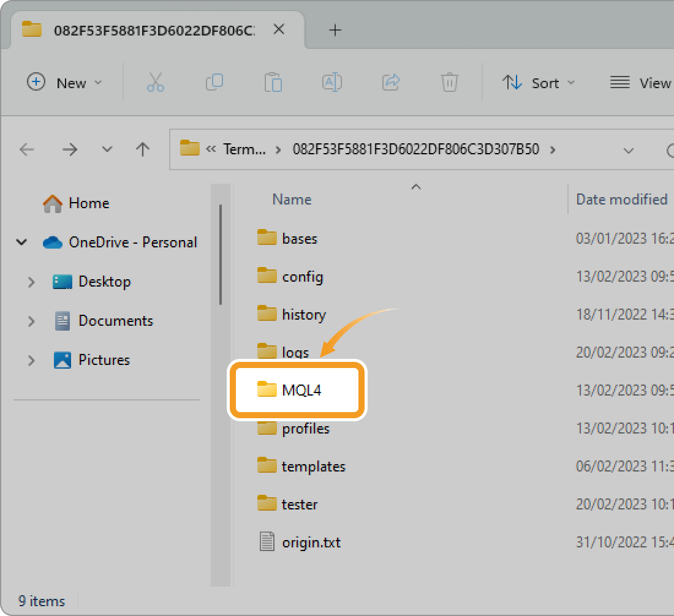The width and height of the screenshot is (674, 616).
Task: Click the Cut scissors icon in toolbar
Action: click(x=156, y=83)
